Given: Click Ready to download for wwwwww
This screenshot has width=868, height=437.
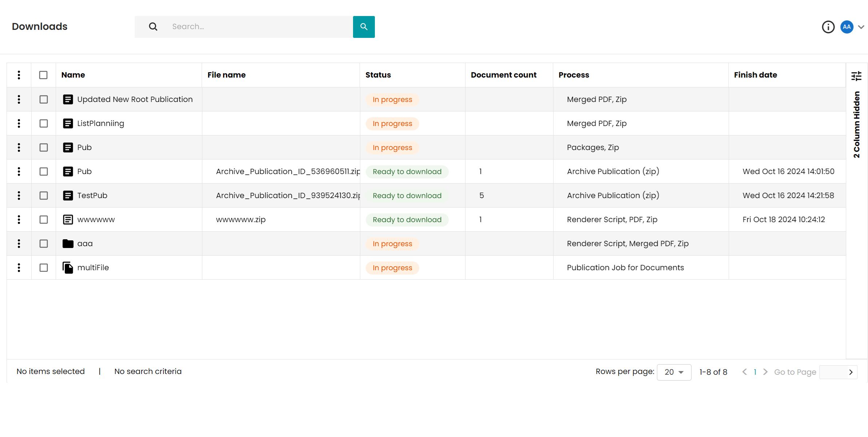Looking at the screenshot, I should pyautogui.click(x=407, y=220).
